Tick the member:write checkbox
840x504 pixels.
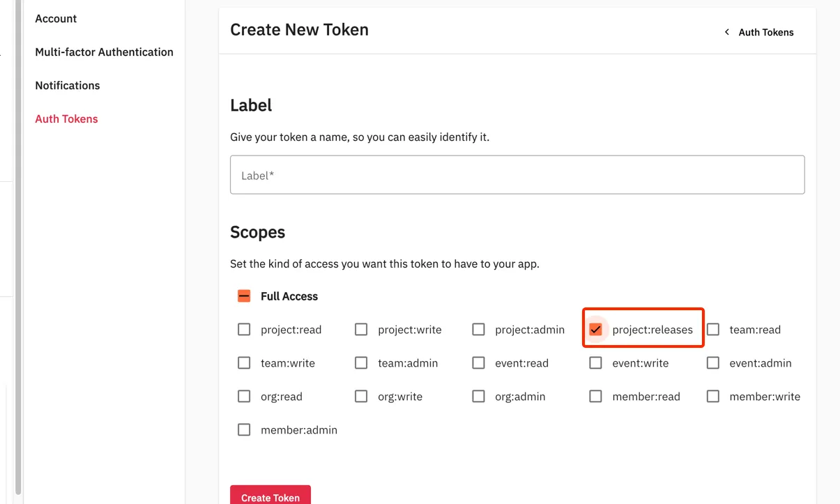[x=712, y=397]
